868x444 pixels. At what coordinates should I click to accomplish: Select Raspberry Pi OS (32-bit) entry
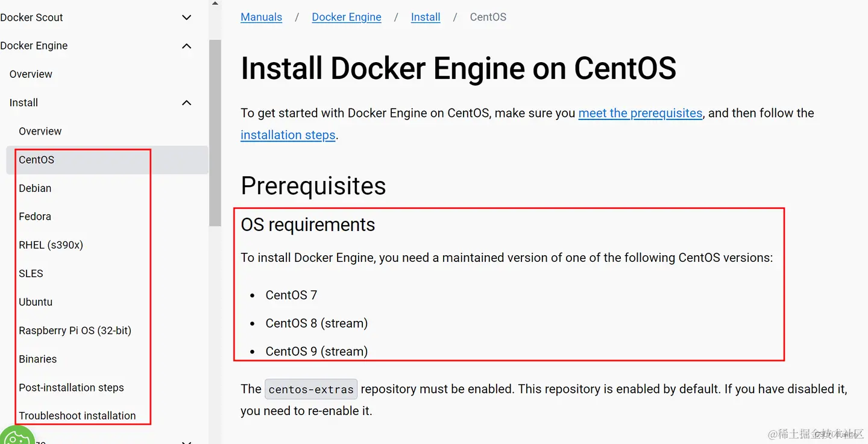point(75,331)
